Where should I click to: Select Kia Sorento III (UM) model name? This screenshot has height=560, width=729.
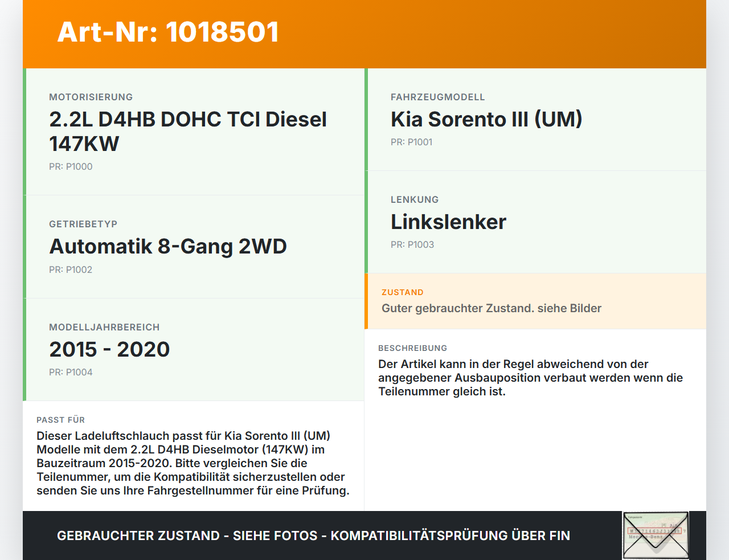click(486, 119)
